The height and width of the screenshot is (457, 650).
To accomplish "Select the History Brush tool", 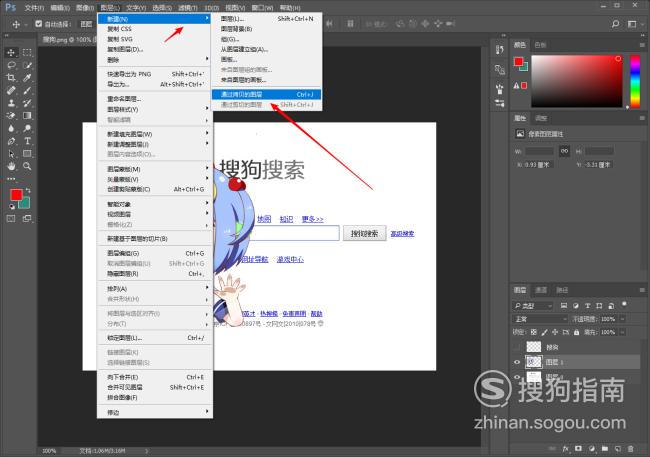I will click(x=27, y=103).
